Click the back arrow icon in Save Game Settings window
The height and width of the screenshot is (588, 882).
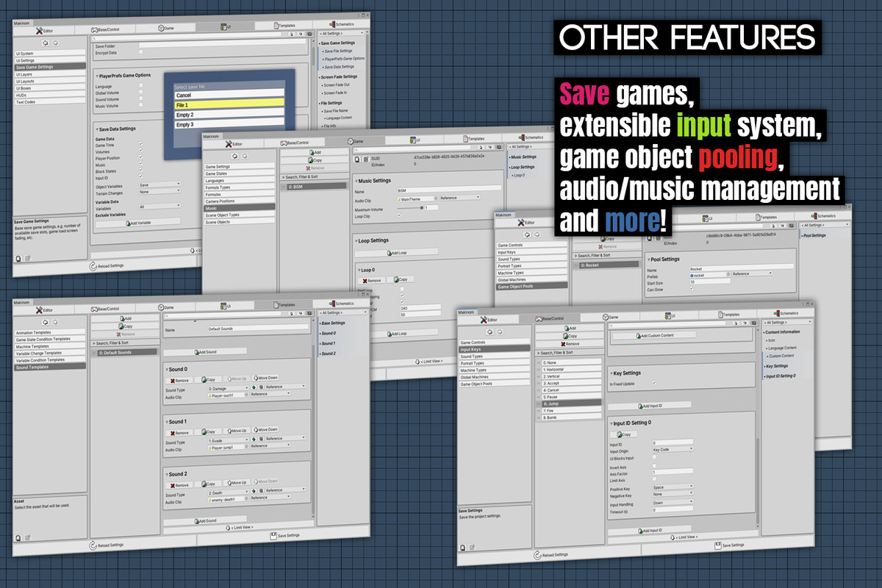click(x=46, y=43)
